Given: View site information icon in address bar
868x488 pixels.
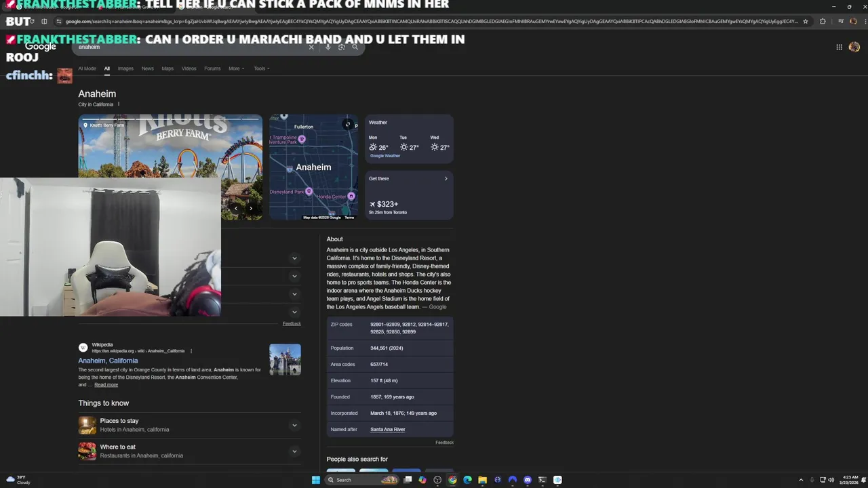Looking at the screenshot, I should point(58,21).
